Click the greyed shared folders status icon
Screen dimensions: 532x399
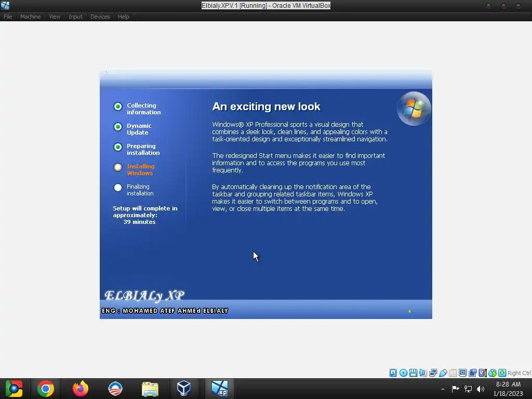pyautogui.click(x=453, y=373)
